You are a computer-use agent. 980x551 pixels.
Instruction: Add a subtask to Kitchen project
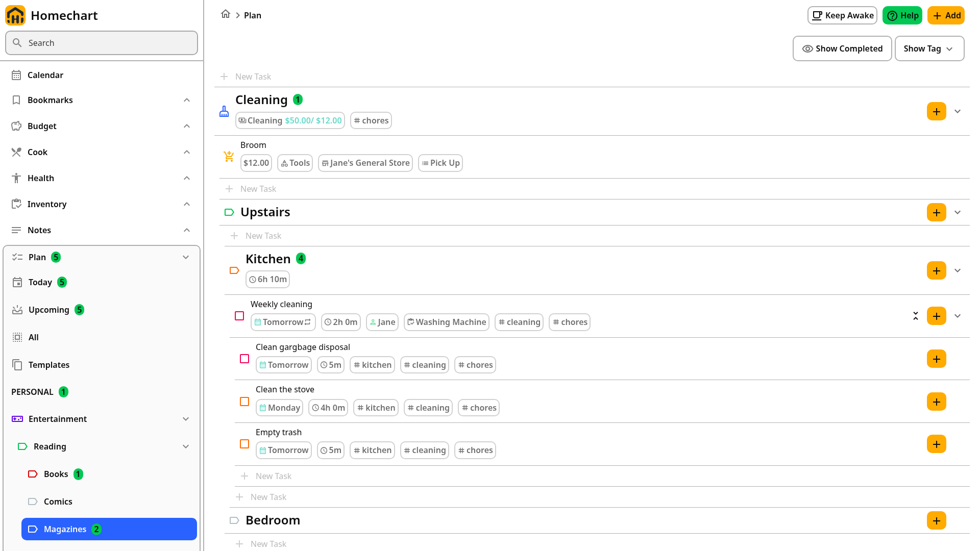936,270
